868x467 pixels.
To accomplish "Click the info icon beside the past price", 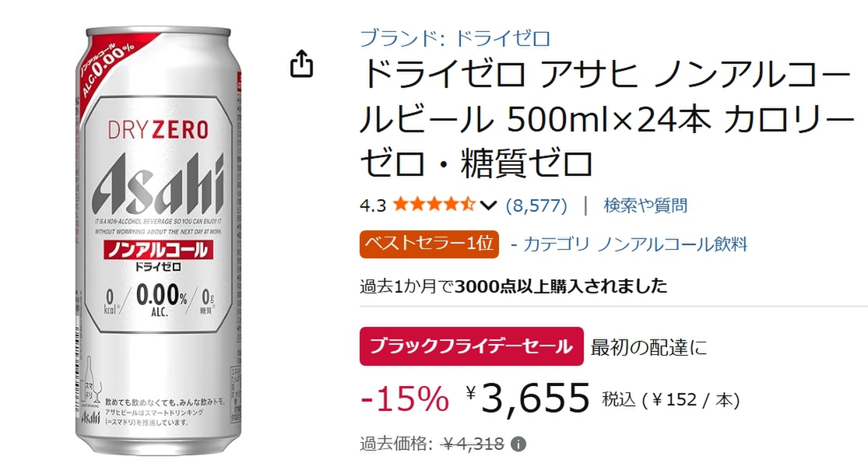I will pos(518,444).
